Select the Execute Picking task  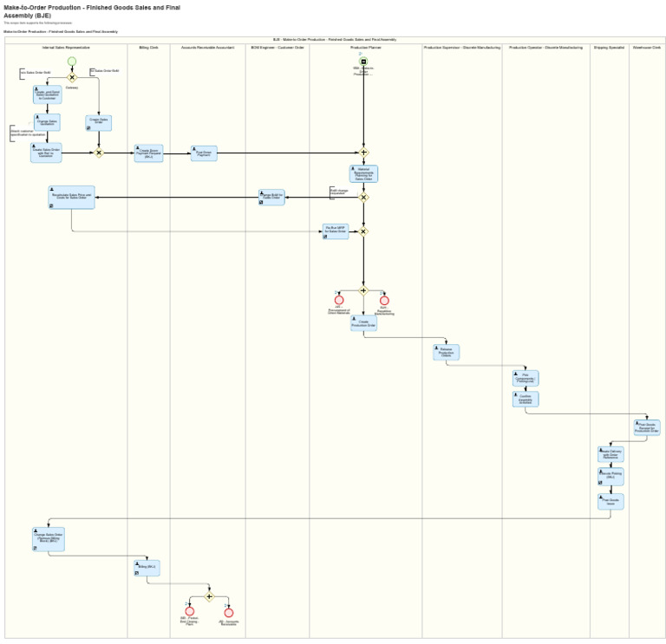(x=610, y=477)
